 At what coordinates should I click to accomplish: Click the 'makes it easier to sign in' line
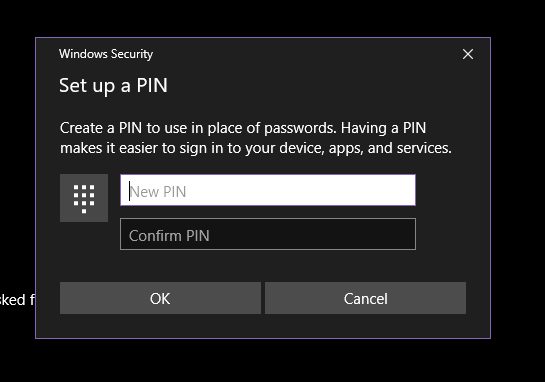(256, 148)
